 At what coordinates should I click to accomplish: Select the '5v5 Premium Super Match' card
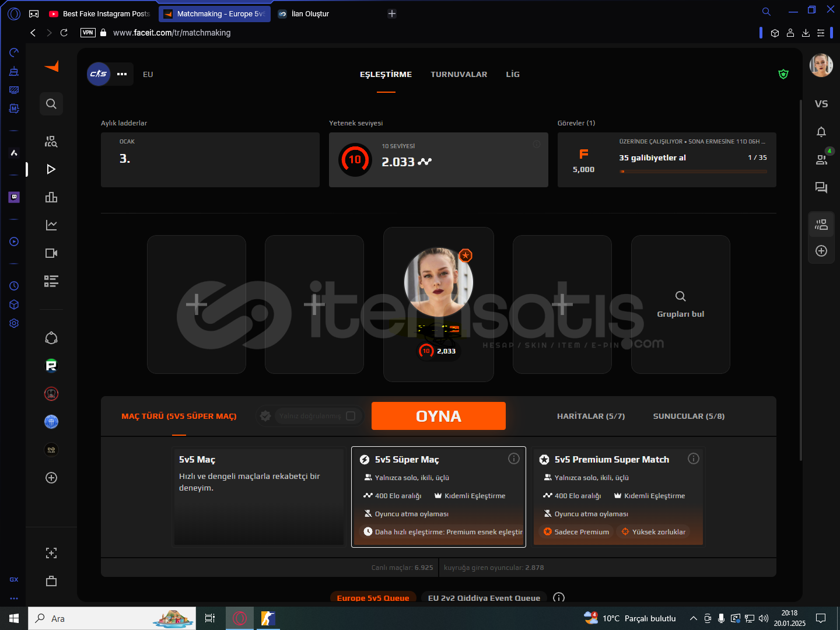(618, 497)
